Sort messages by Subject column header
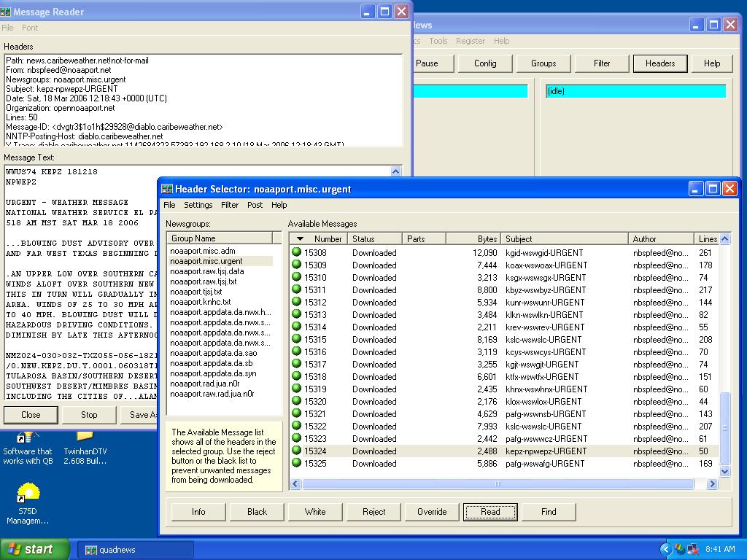The image size is (747, 560). (565, 238)
